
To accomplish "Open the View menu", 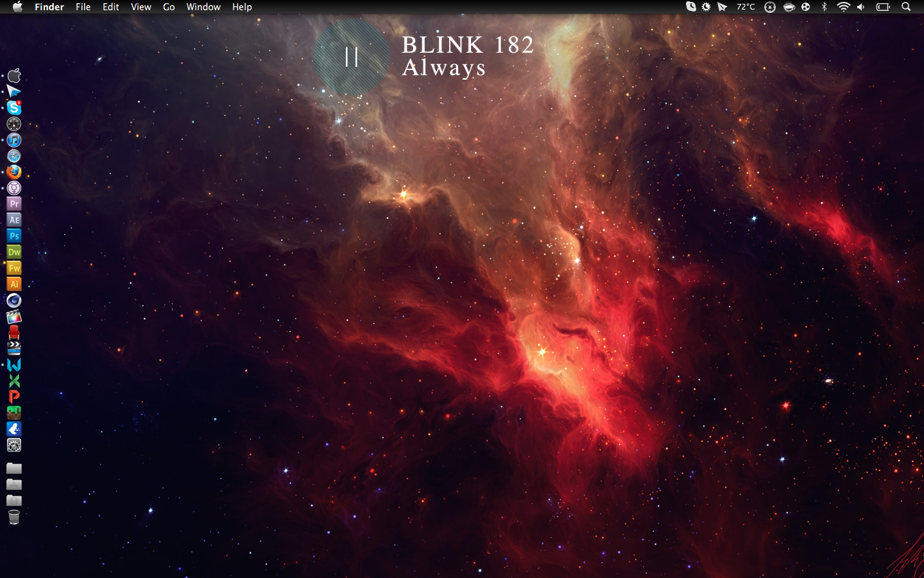I will coord(141,6).
